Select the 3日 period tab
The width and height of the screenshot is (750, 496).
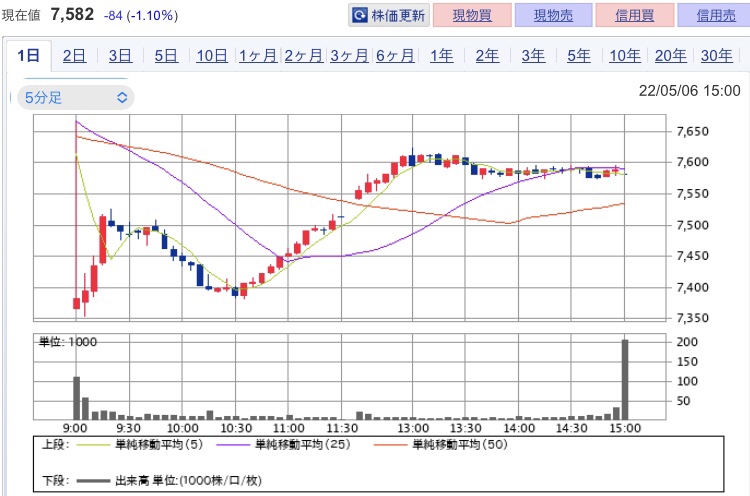(x=120, y=56)
